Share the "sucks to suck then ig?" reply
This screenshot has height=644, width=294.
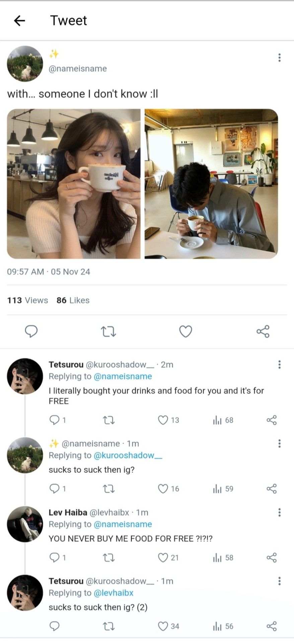pos(272,489)
